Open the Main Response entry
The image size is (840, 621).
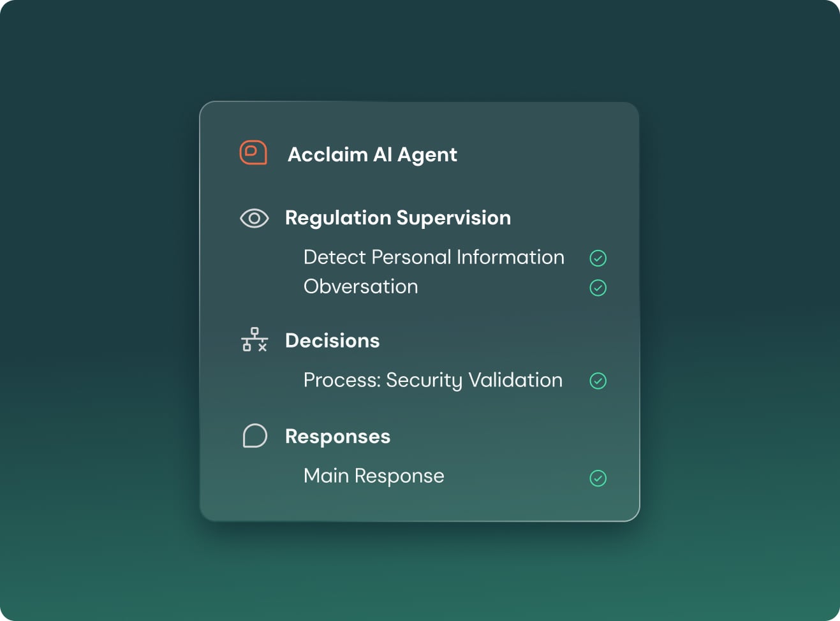(x=374, y=476)
